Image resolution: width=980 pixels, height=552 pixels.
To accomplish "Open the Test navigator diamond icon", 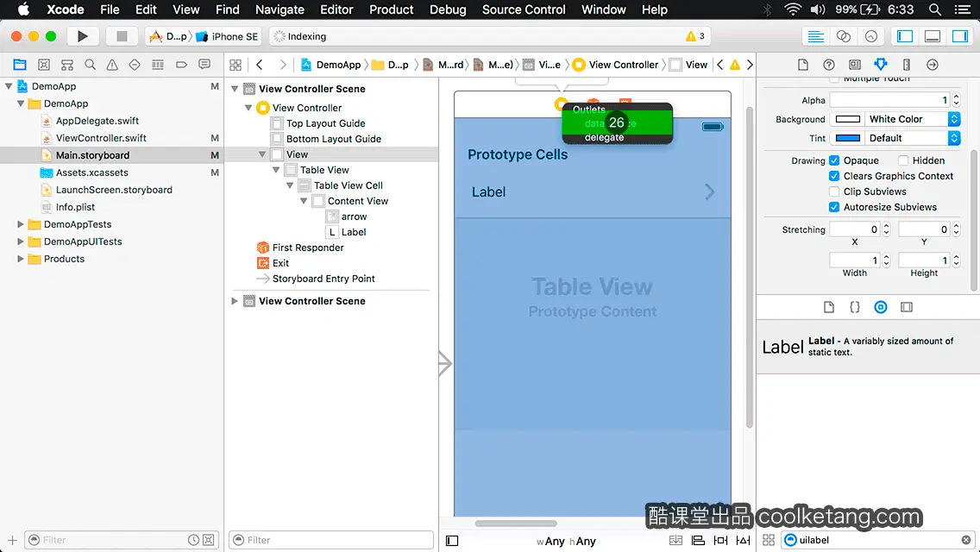I will (x=135, y=65).
